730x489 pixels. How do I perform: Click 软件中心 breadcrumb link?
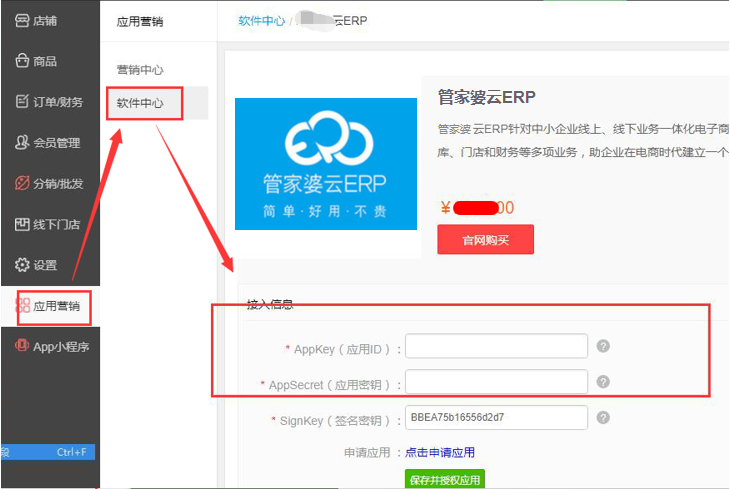pos(261,20)
